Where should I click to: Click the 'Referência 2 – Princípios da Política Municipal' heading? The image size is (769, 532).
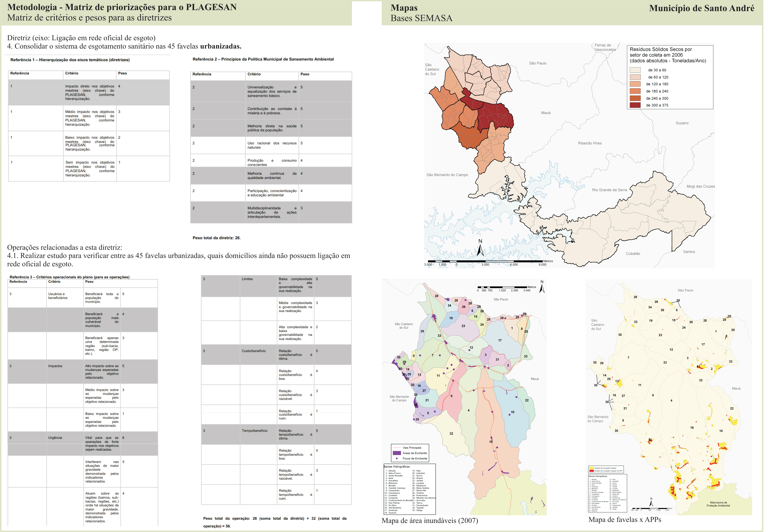(x=263, y=59)
